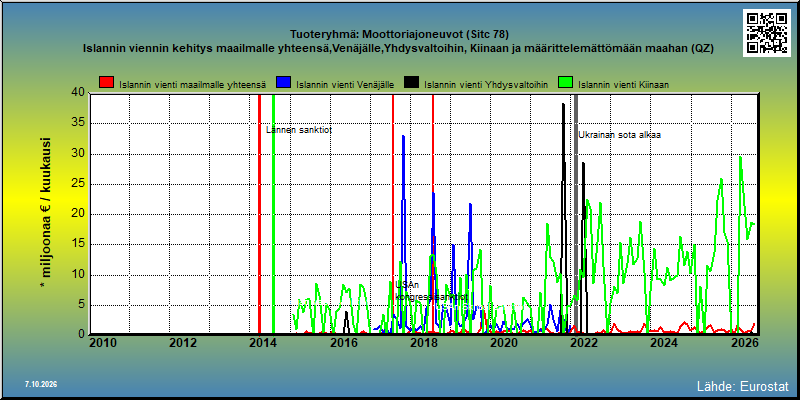Screen dimensions: 800x400
Task: Click the chart title Tuoteryhmä: Moottoriajoneuvot (Sitc 78)
Action: coord(399,35)
